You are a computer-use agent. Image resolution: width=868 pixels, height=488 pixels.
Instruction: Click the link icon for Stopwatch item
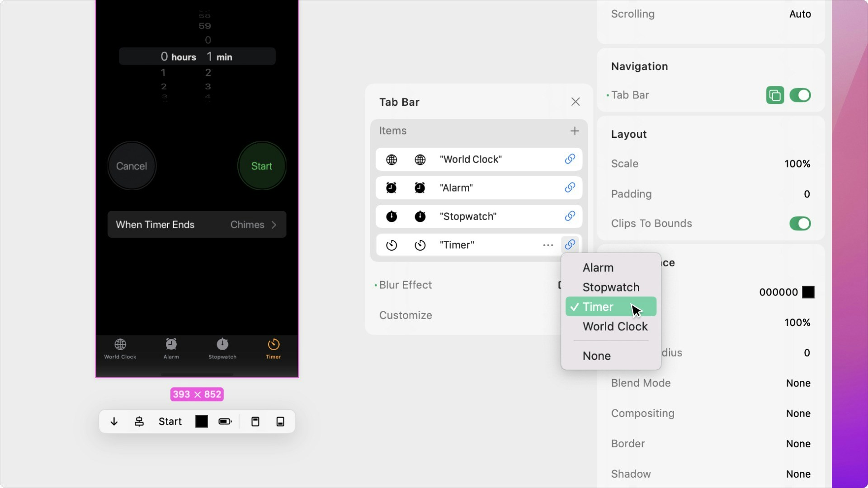tap(570, 216)
